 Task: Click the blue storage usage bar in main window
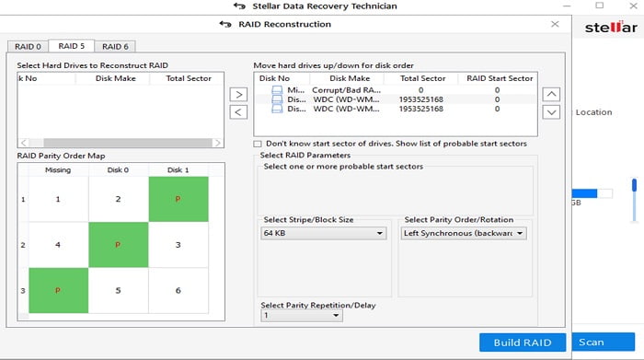[584, 193]
